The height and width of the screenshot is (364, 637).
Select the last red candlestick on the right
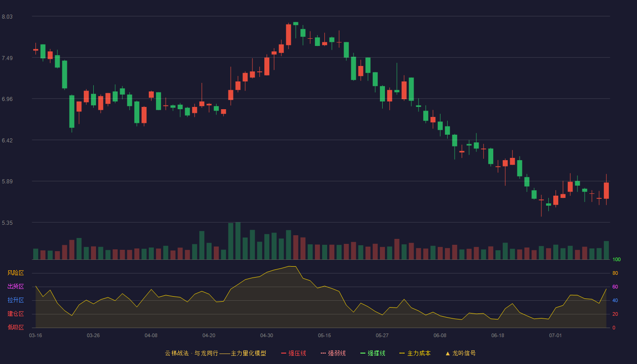pos(606,190)
